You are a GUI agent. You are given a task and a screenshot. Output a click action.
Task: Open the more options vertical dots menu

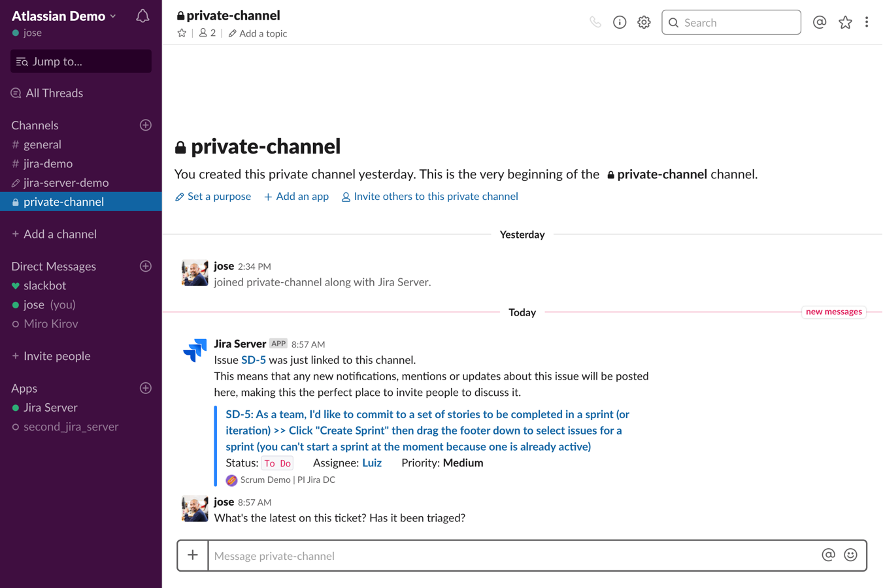point(867,22)
